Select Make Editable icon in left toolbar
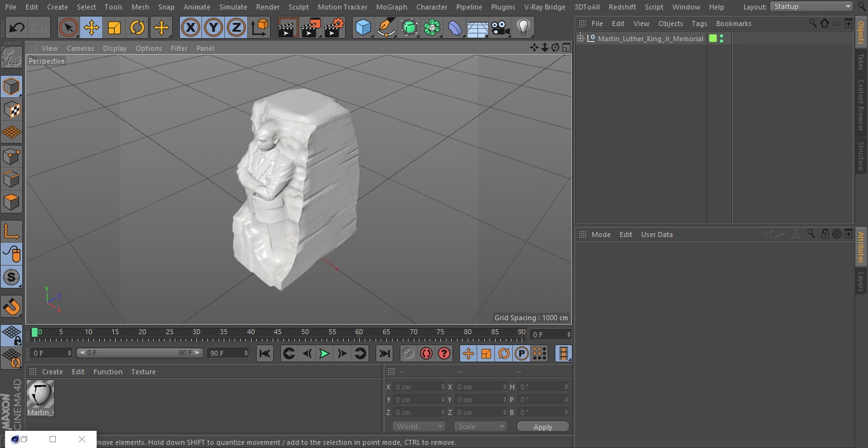The image size is (868, 448). pos(11,58)
